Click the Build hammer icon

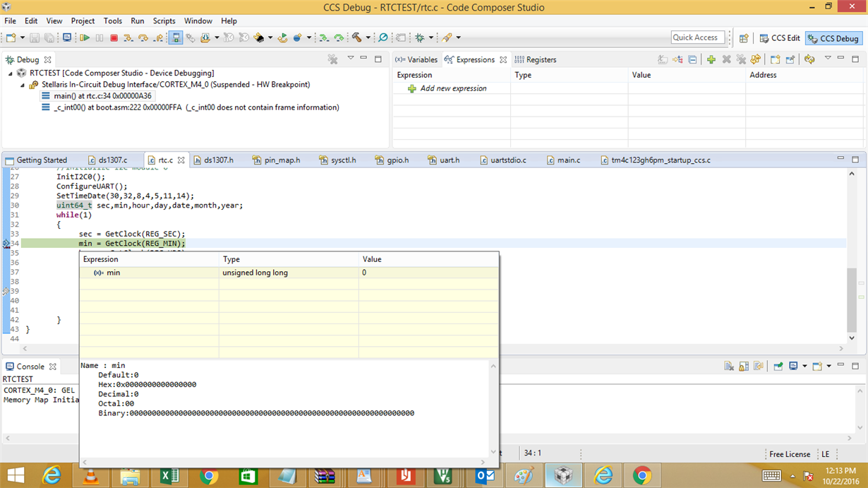tap(356, 37)
